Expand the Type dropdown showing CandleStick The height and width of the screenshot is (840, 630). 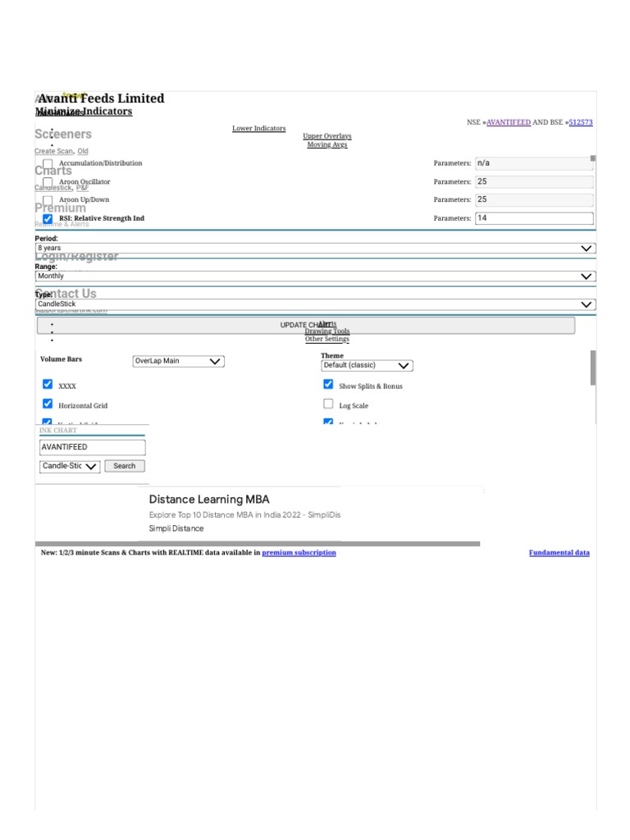pos(316,304)
